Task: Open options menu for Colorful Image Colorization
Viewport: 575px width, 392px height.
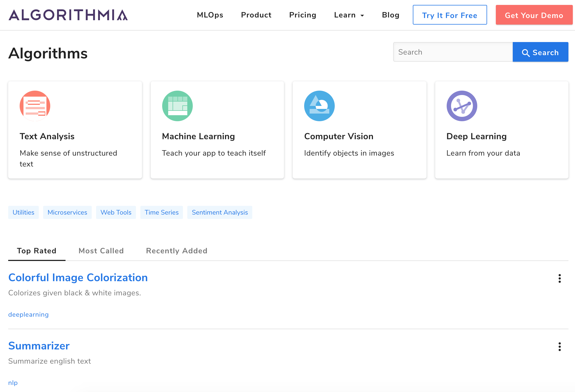Action: tap(560, 278)
